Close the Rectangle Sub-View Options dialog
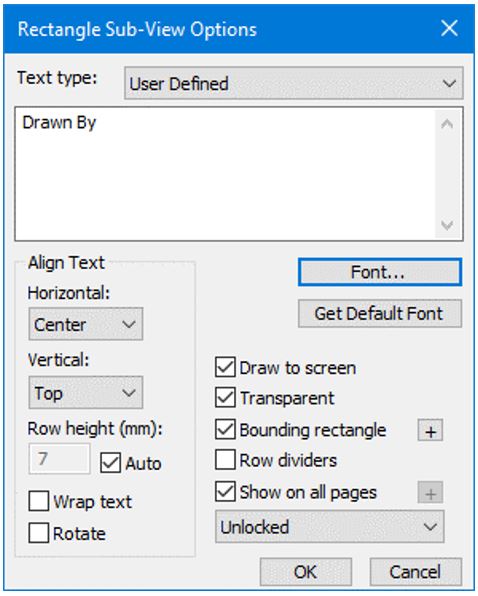The height and width of the screenshot is (596, 478). (x=449, y=29)
